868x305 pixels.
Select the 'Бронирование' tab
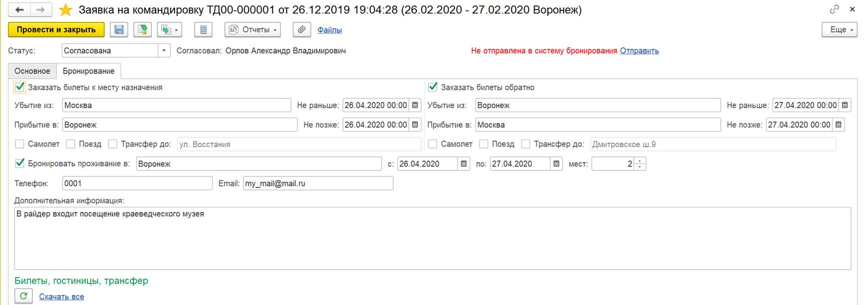(x=88, y=71)
